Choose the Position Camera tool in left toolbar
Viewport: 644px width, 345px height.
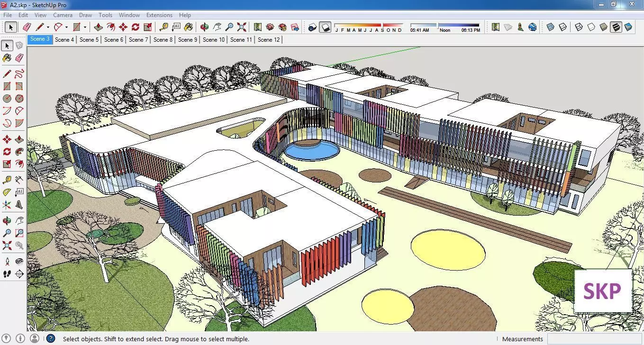click(7, 262)
